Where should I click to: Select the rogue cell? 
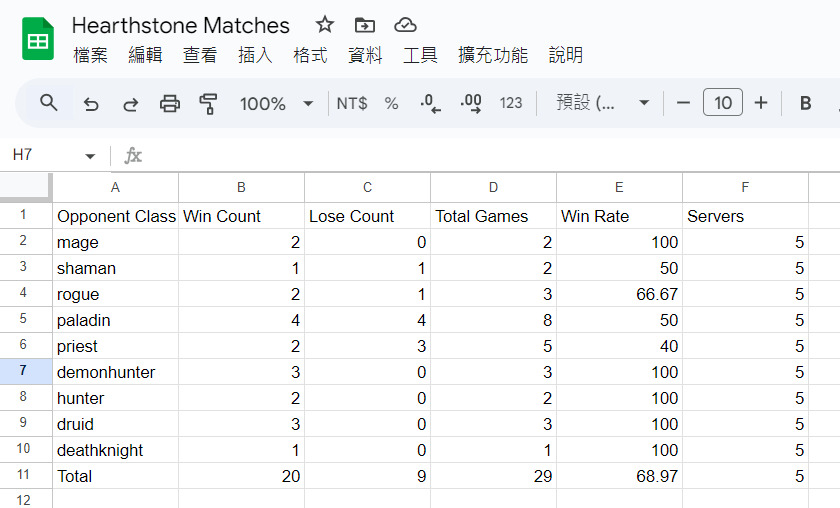115,294
